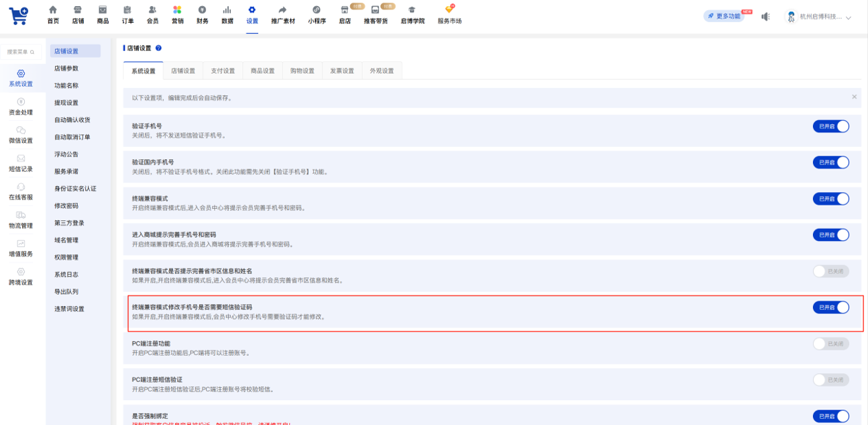
Task: Open the 启博学院 academy icon
Action: (412, 10)
